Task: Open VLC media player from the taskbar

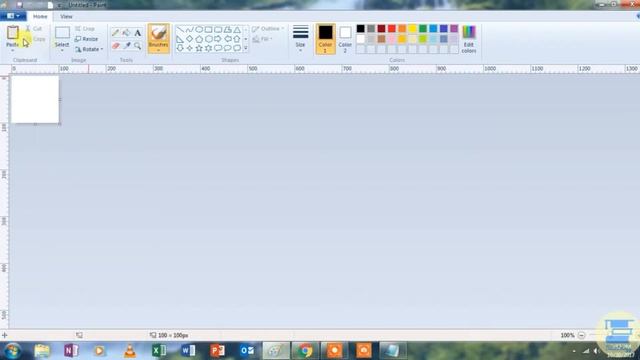Action: [129, 351]
